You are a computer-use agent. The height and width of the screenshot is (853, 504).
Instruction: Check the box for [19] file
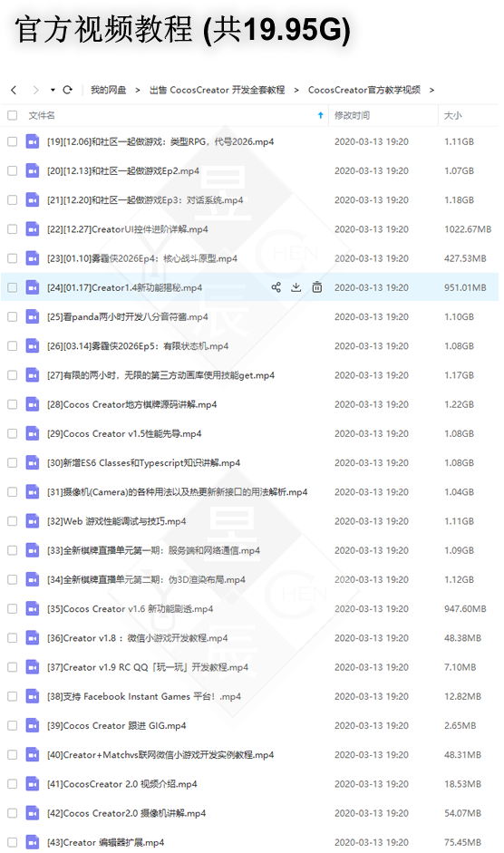pyautogui.click(x=12, y=141)
